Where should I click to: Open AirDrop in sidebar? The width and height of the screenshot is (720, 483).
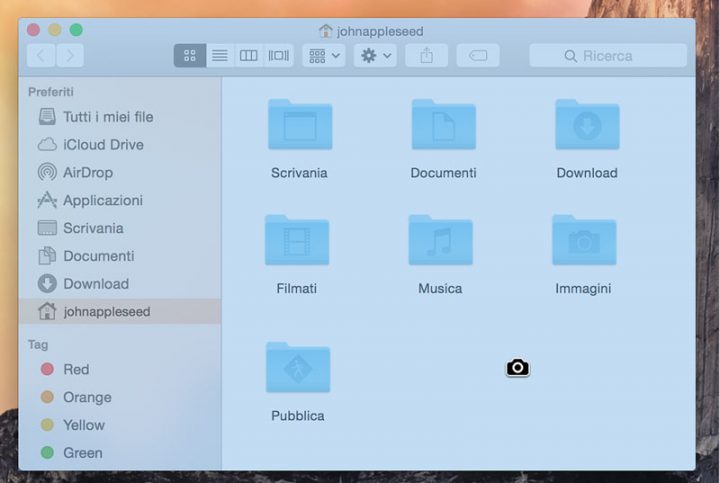tap(120, 173)
